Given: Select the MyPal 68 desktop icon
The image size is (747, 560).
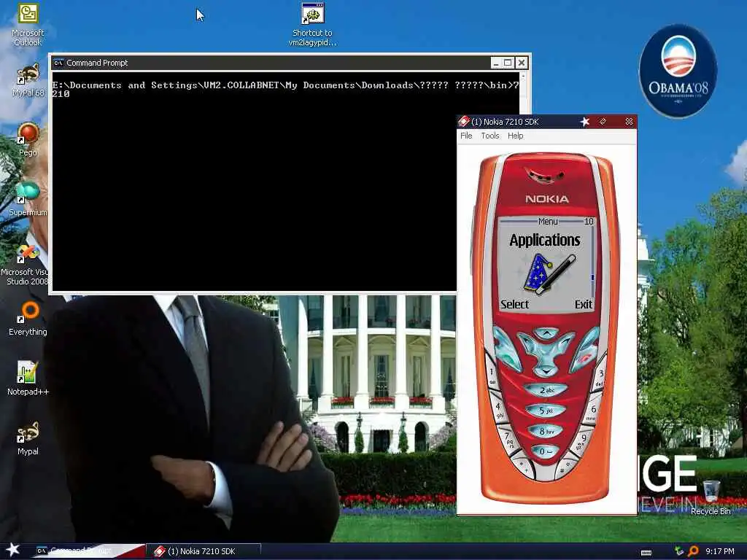Looking at the screenshot, I should click(x=28, y=80).
